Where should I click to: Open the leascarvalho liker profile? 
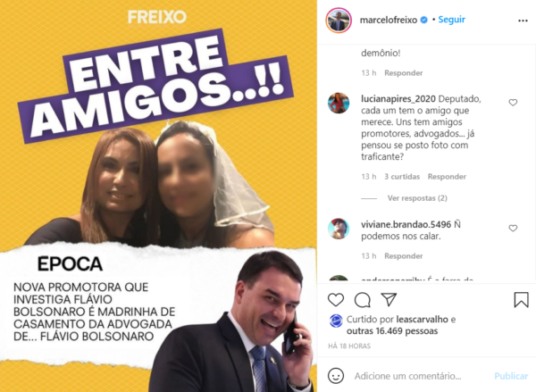tap(423, 319)
